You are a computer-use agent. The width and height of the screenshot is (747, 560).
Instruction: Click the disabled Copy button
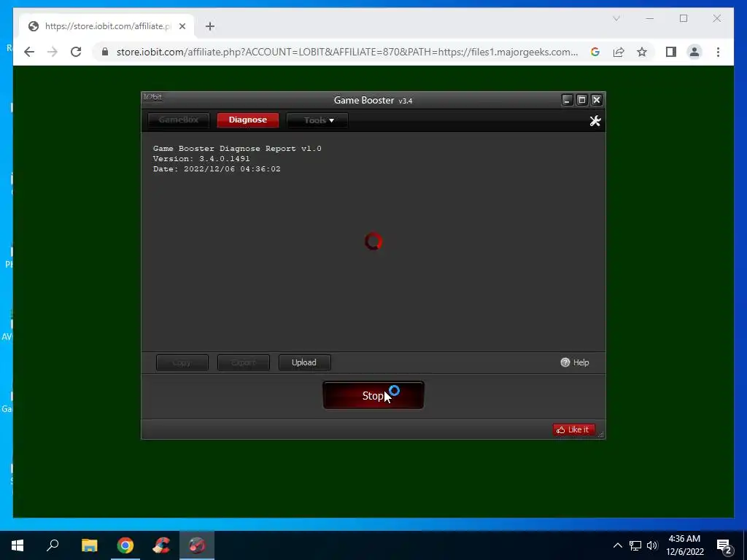[x=182, y=362]
